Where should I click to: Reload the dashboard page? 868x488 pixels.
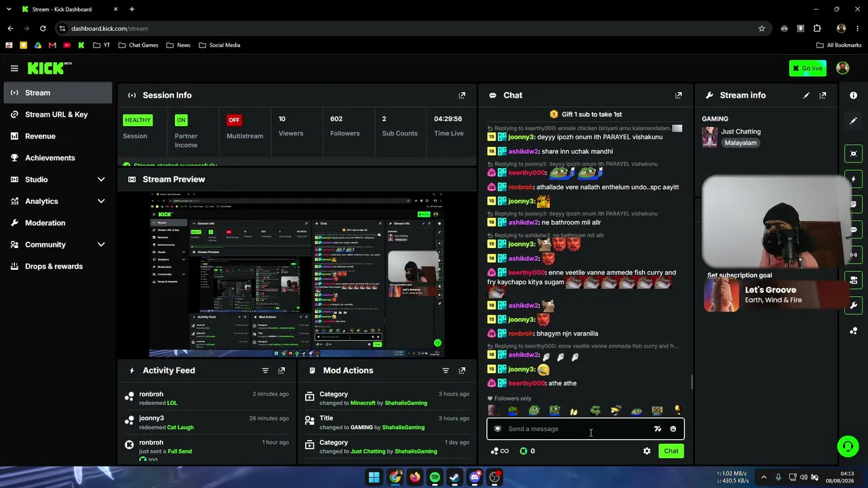pos(43,28)
